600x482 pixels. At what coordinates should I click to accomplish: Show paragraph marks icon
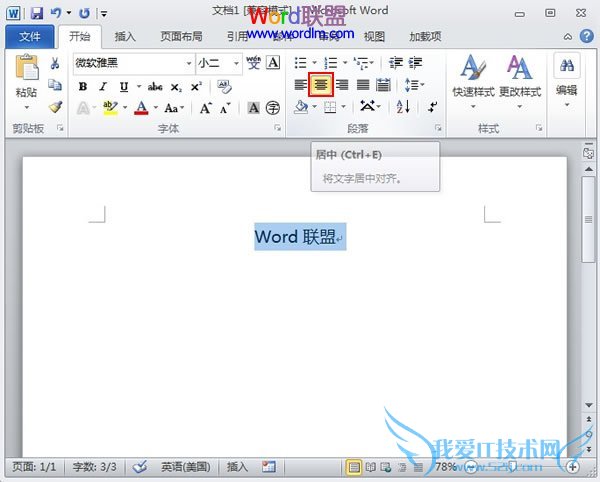[433, 107]
